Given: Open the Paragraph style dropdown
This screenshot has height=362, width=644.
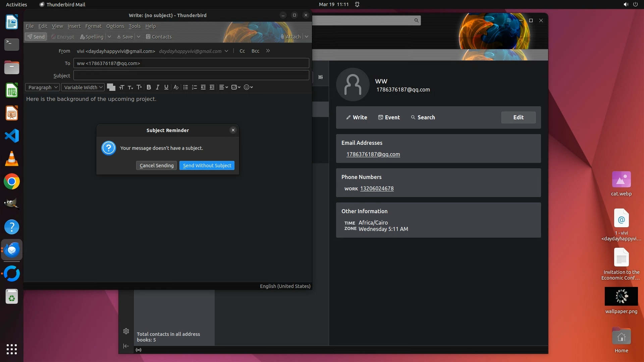Looking at the screenshot, I should pos(42,87).
